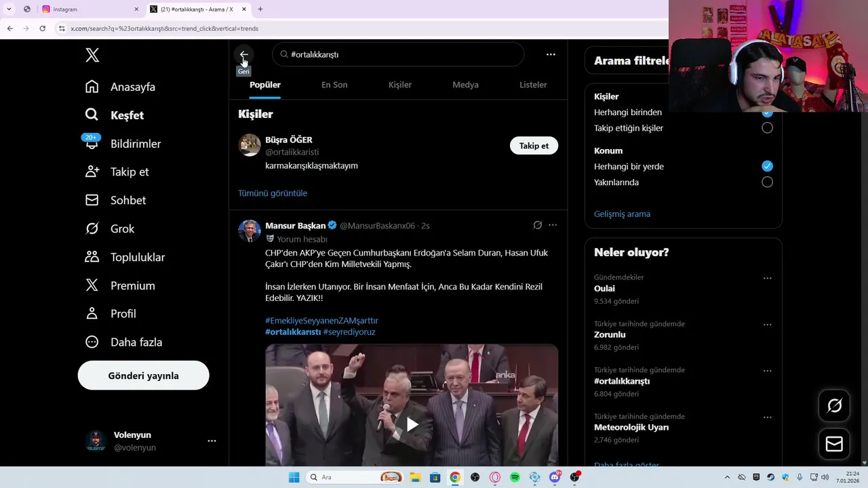The image size is (868, 488).
Task: Open Discord from taskbar
Action: pos(555,477)
